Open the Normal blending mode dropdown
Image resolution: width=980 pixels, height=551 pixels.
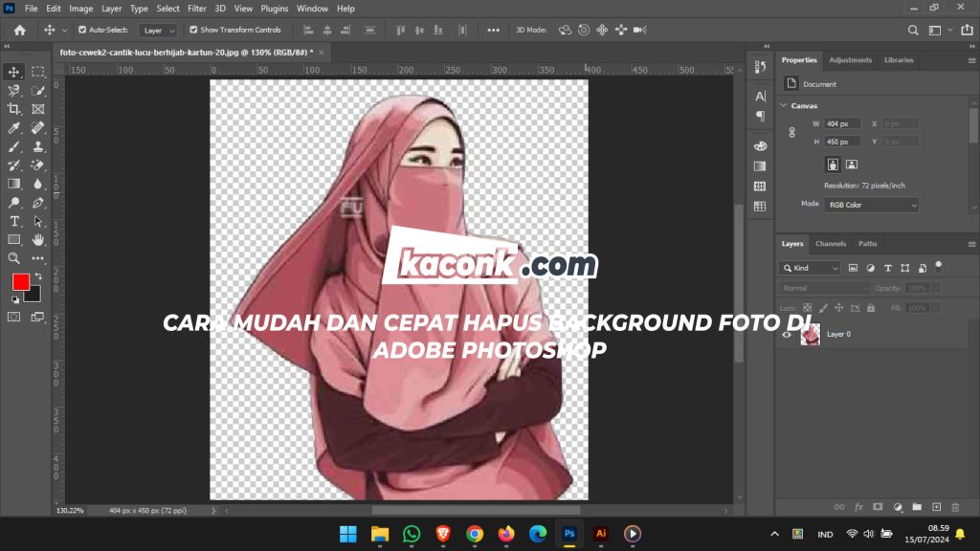tap(824, 288)
